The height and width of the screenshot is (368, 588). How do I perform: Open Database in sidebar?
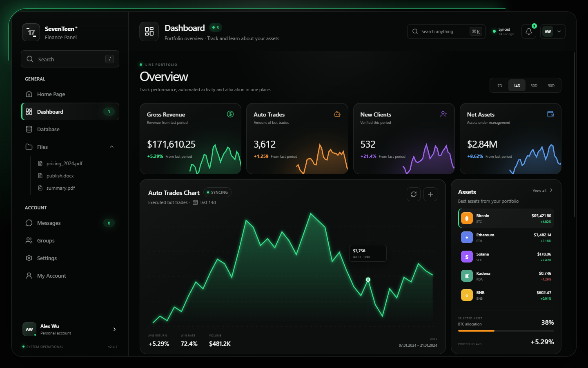click(x=70, y=129)
